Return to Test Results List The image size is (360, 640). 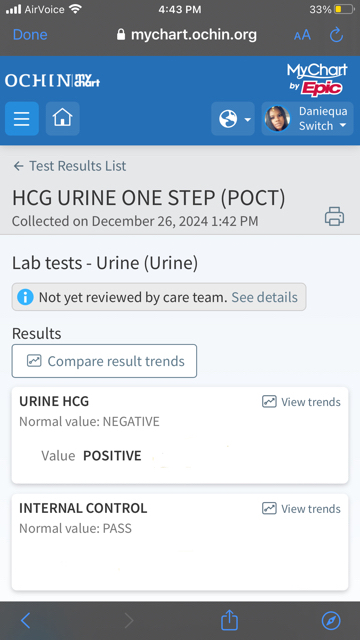[70, 166]
